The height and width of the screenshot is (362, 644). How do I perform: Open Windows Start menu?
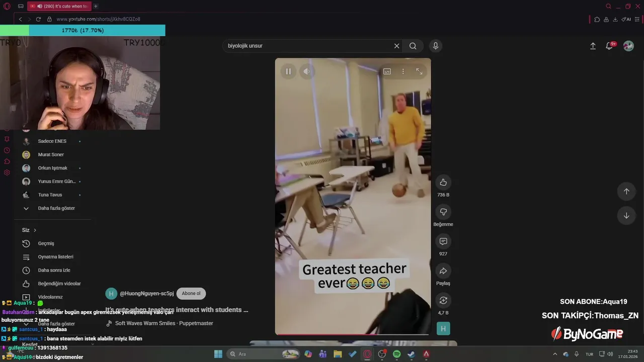[218, 354]
